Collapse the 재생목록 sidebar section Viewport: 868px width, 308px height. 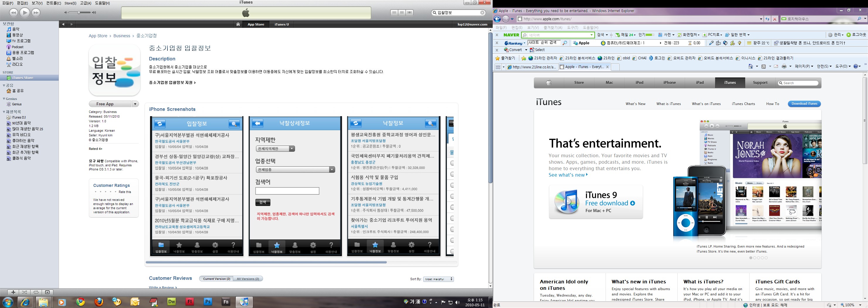[4, 111]
